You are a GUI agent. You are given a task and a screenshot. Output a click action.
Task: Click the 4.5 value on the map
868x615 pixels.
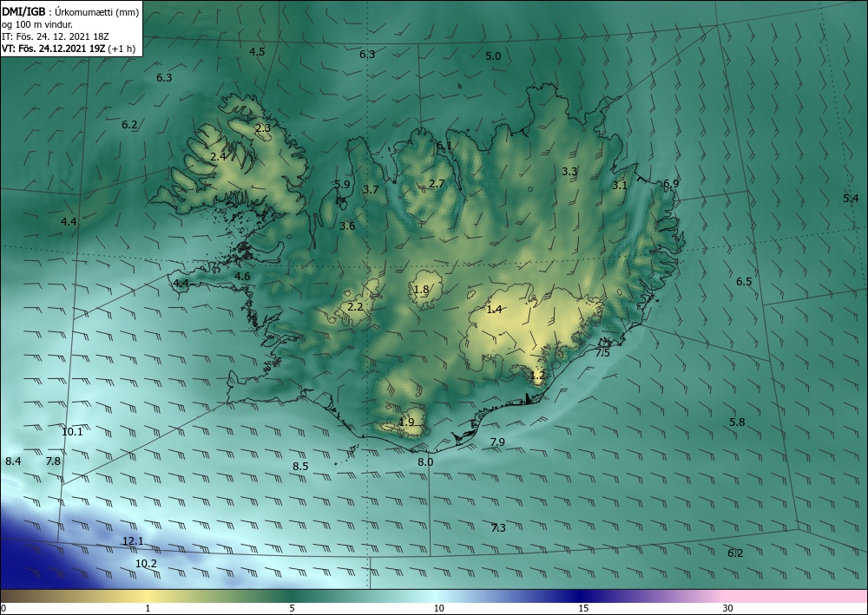[257, 51]
